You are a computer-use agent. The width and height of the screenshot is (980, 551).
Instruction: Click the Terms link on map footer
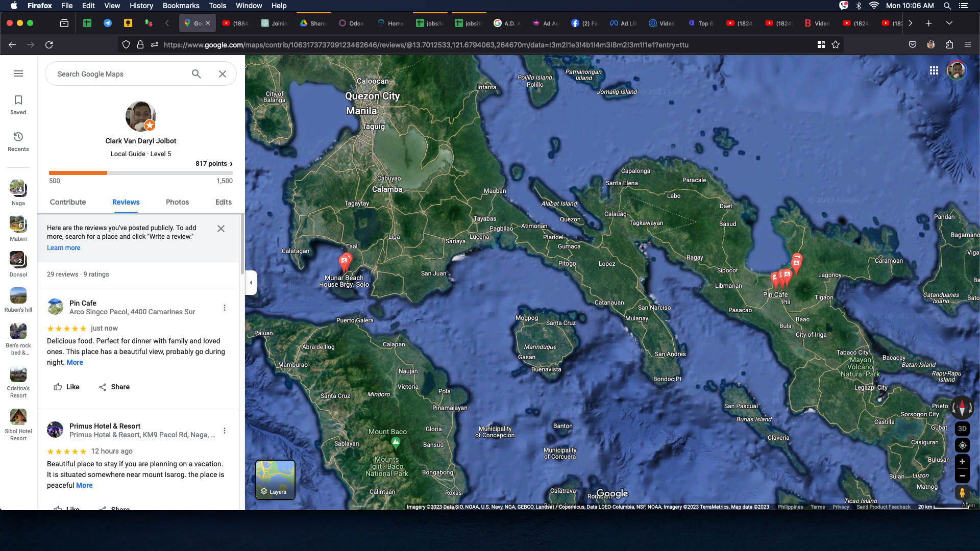(x=818, y=507)
